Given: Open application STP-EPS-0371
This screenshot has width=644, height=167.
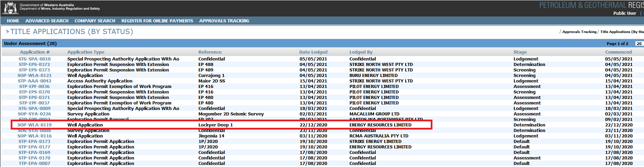Looking at the screenshot, I should (x=34, y=98).
